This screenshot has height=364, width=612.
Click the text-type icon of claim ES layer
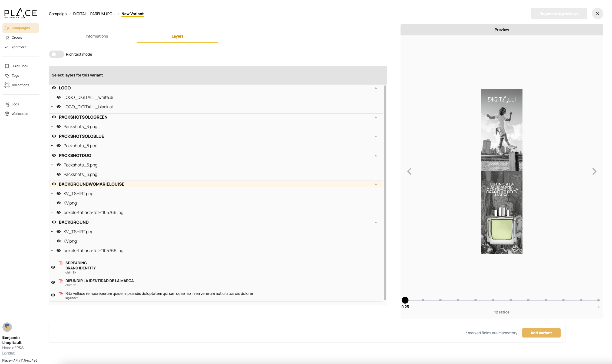61,281
